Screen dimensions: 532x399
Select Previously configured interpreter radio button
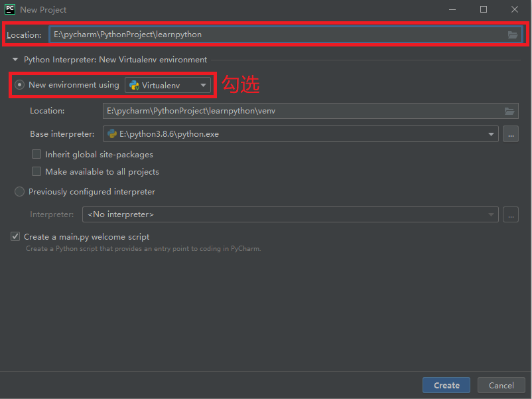pyautogui.click(x=19, y=191)
